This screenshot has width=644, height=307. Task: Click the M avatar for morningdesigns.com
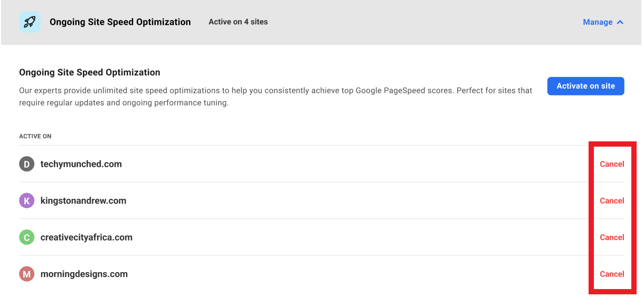tap(27, 274)
